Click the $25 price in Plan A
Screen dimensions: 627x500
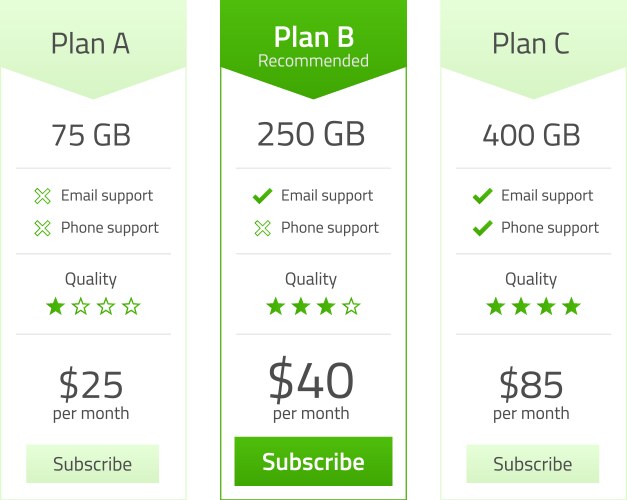tap(91, 385)
